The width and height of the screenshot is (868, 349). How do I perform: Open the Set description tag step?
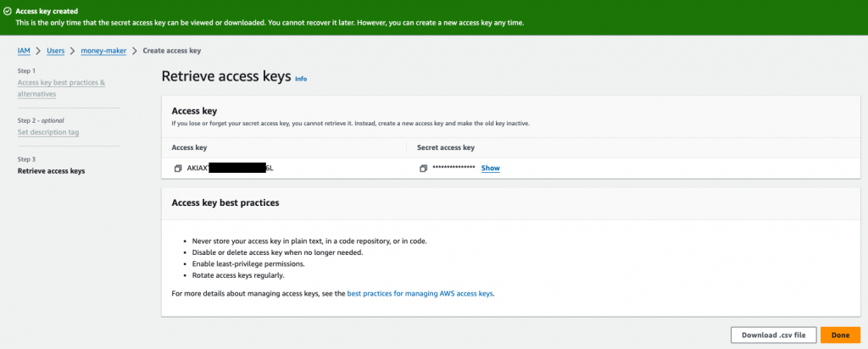pyautogui.click(x=48, y=132)
